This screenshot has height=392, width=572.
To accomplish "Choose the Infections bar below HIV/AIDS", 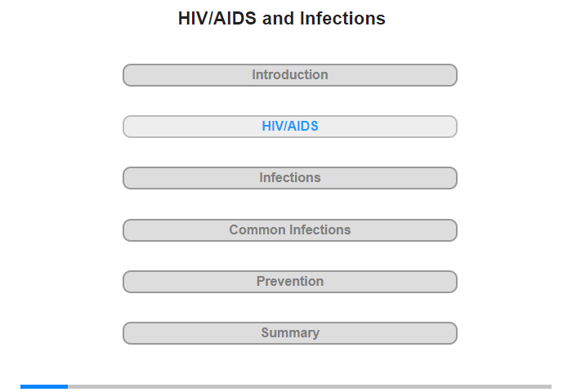I will [x=289, y=178].
